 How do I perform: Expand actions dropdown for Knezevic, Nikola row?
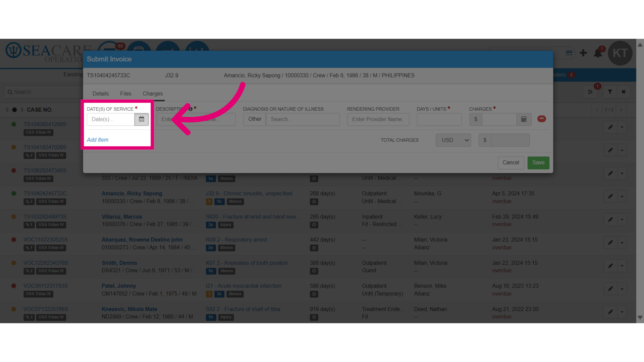tap(622, 312)
